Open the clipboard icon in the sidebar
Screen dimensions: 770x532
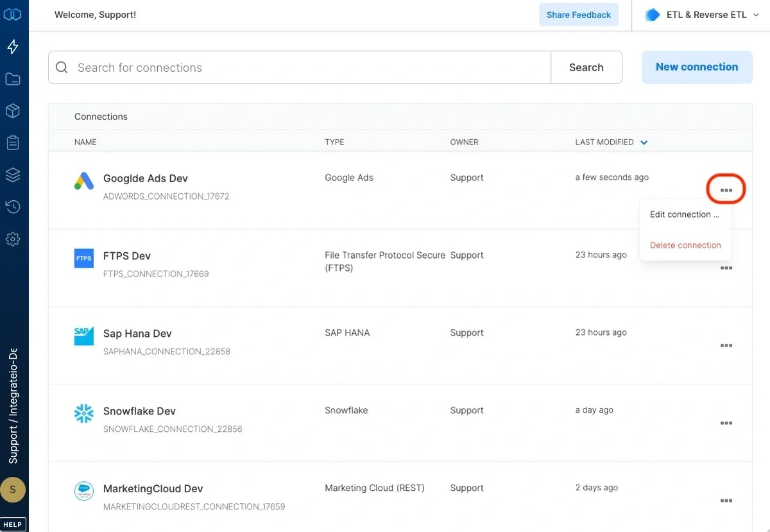pyautogui.click(x=13, y=142)
